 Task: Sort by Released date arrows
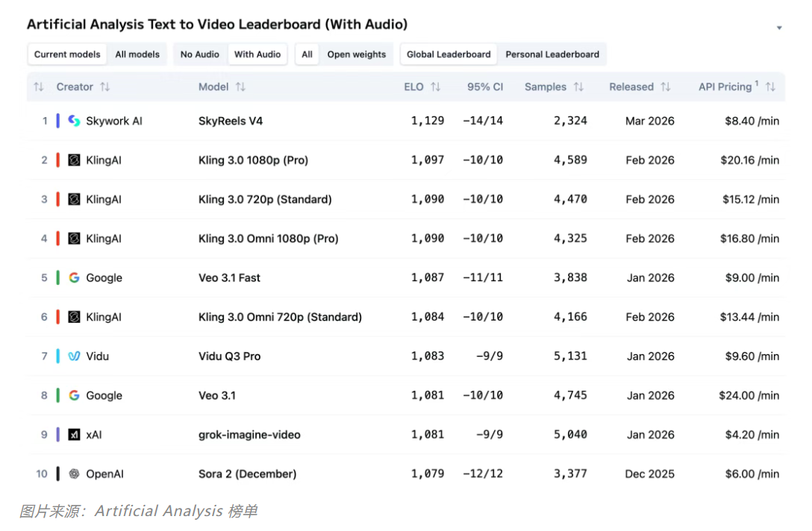666,87
